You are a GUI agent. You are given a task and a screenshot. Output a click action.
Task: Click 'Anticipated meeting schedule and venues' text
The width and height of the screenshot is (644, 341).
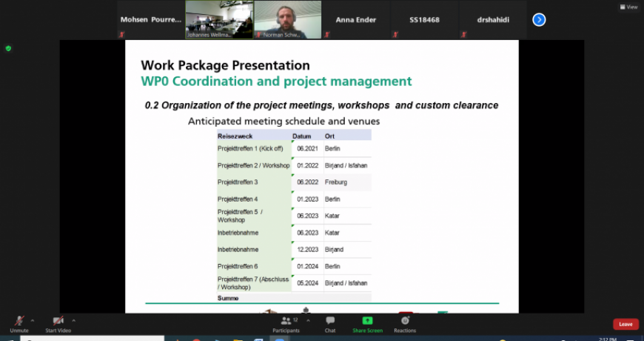tap(284, 121)
